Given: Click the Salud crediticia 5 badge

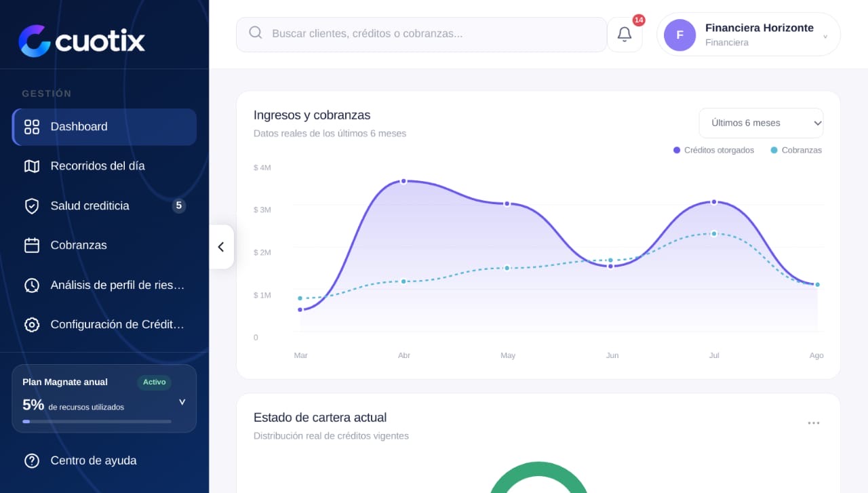Looking at the screenshot, I should (179, 205).
